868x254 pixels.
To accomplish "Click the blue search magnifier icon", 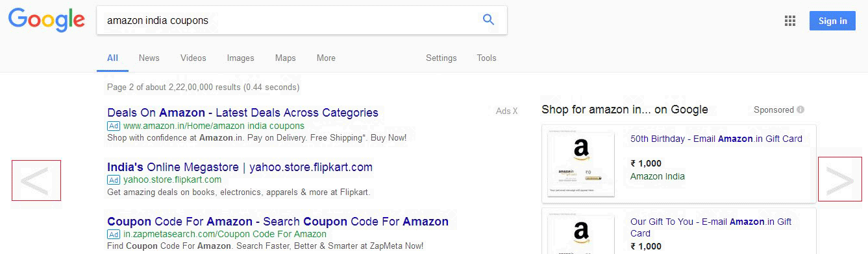I will (x=489, y=20).
